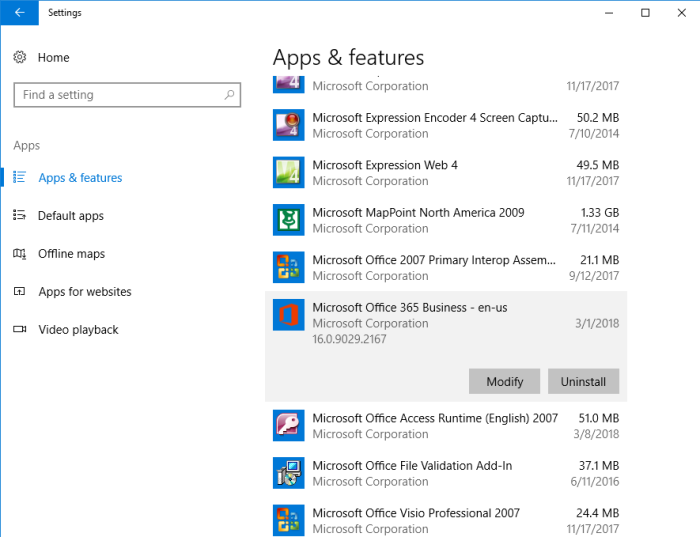This screenshot has width=700, height=537.
Task: Click the 51.0 MB size value
Action: coord(599,418)
